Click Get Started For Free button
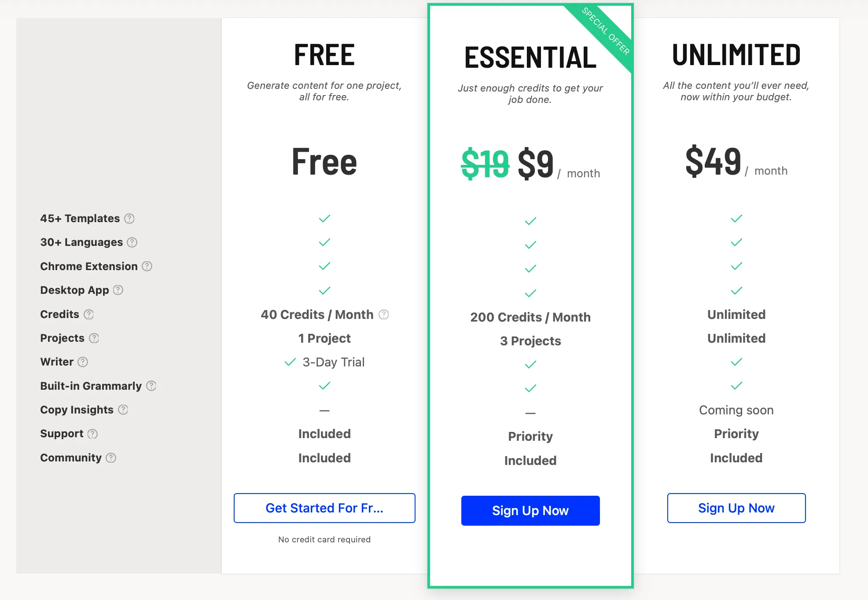Viewport: 868px width, 600px height. tap(324, 508)
